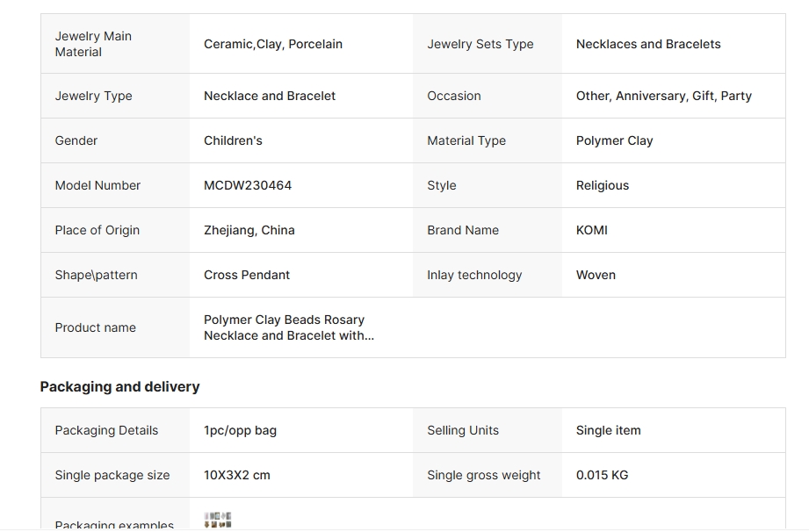
Task: Click the Ceramic, Clay, Porcelain material value
Action: point(273,44)
